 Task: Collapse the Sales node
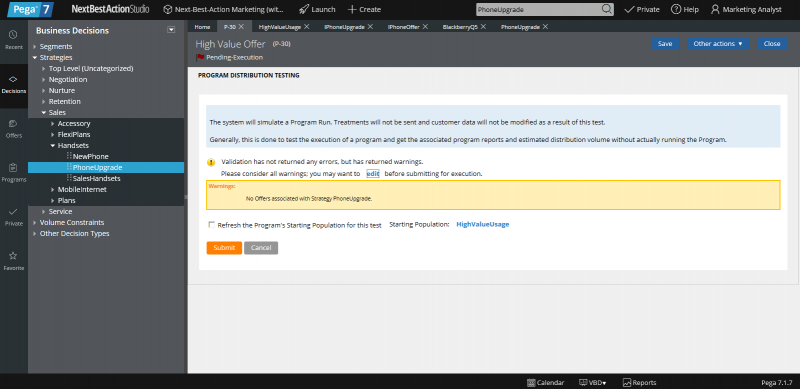click(x=44, y=112)
